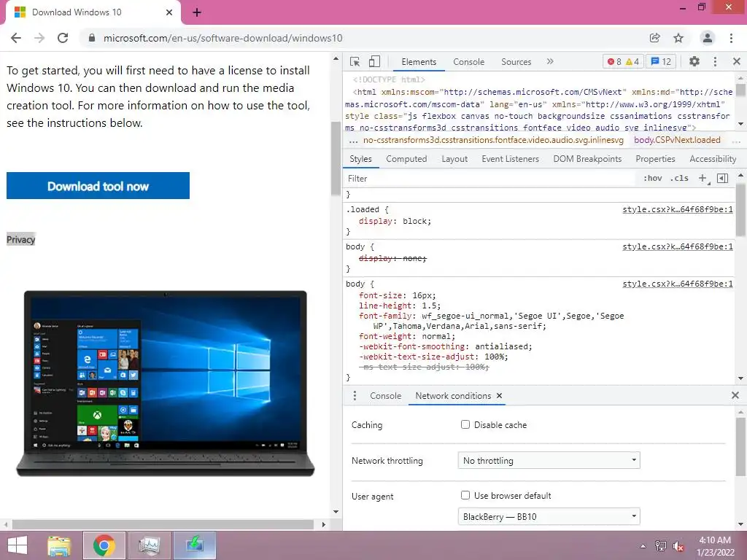Click the browser back arrow

click(16, 38)
